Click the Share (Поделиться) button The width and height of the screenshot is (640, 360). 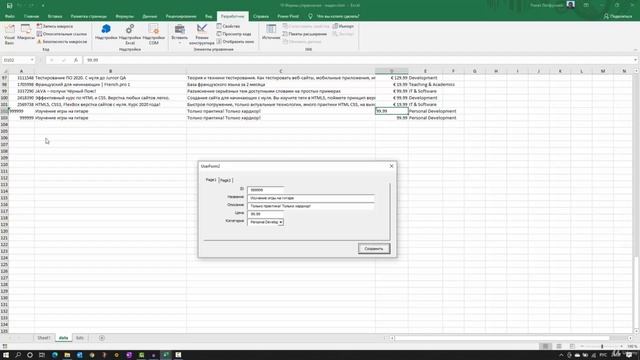tap(618, 16)
